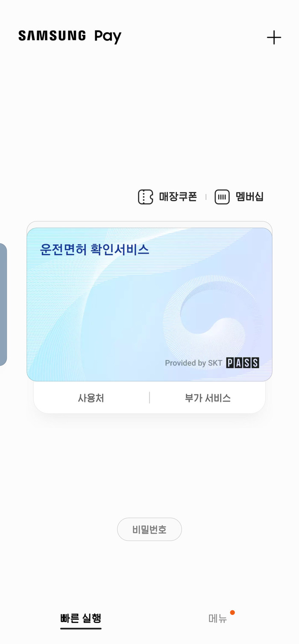The height and width of the screenshot is (644, 299).
Task: Tap the 비밀번호 button
Action: [x=149, y=529]
